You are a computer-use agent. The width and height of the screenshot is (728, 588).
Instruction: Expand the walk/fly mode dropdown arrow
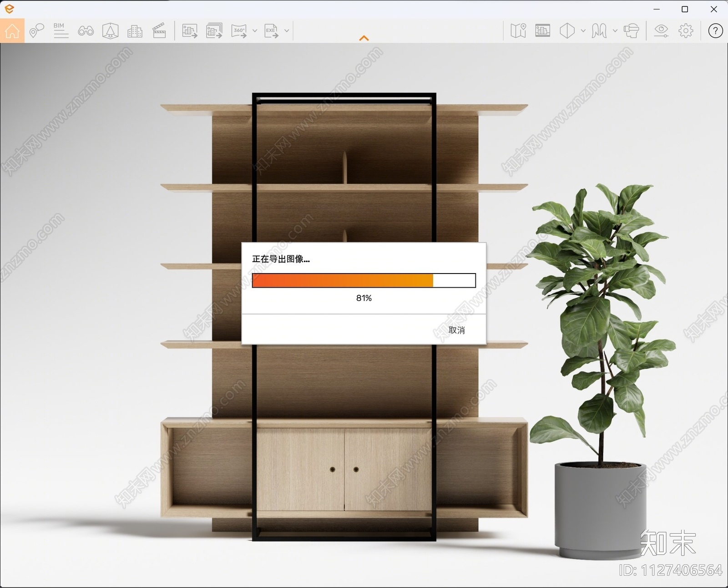(615, 31)
